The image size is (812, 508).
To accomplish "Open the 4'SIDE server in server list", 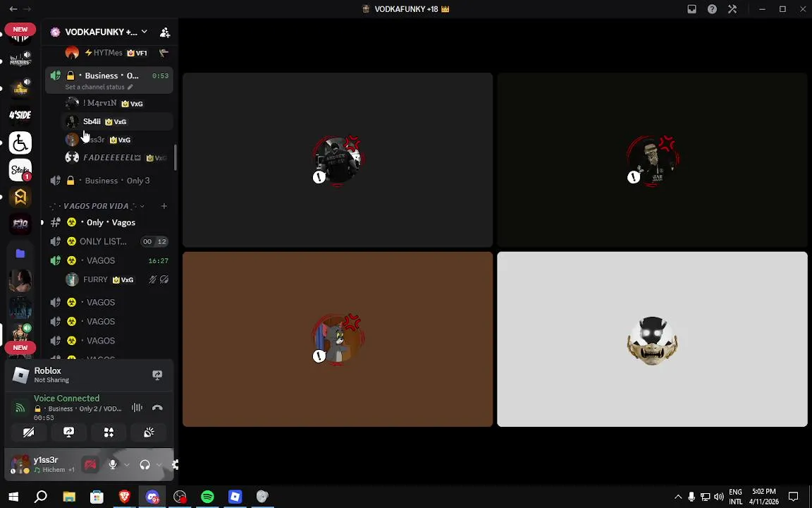I will 20,114.
